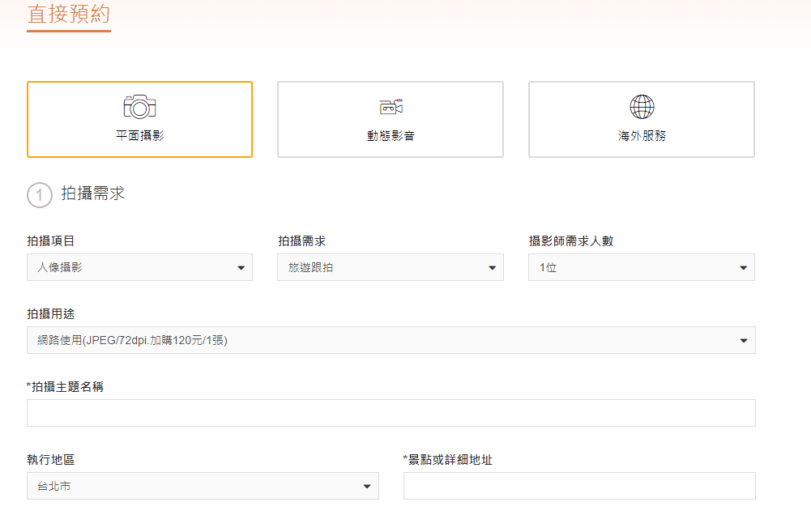Image resolution: width=811 pixels, height=532 pixels.
Task: Expand the 拍攝用途 dropdown for 網路使用
Action: [391, 340]
